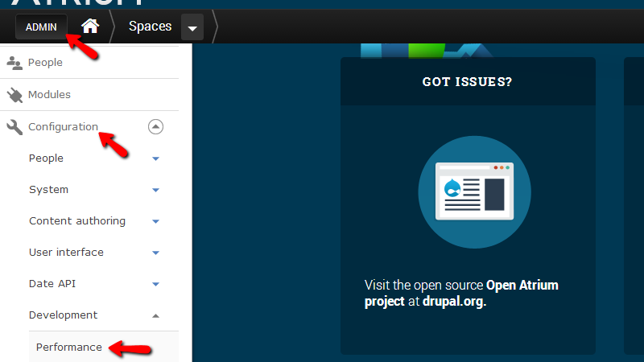Open the Spaces breadcrumb link
The width and height of the screenshot is (644, 362).
pyautogui.click(x=150, y=27)
